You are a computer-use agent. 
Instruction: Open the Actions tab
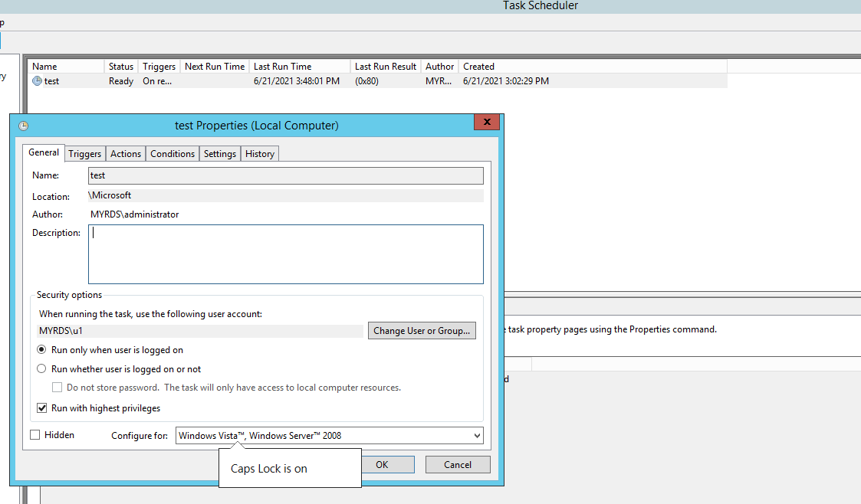[x=125, y=153]
